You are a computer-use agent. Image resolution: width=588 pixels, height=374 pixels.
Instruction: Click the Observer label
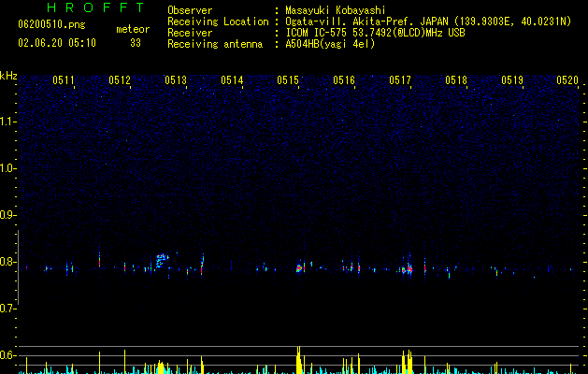click(x=190, y=10)
